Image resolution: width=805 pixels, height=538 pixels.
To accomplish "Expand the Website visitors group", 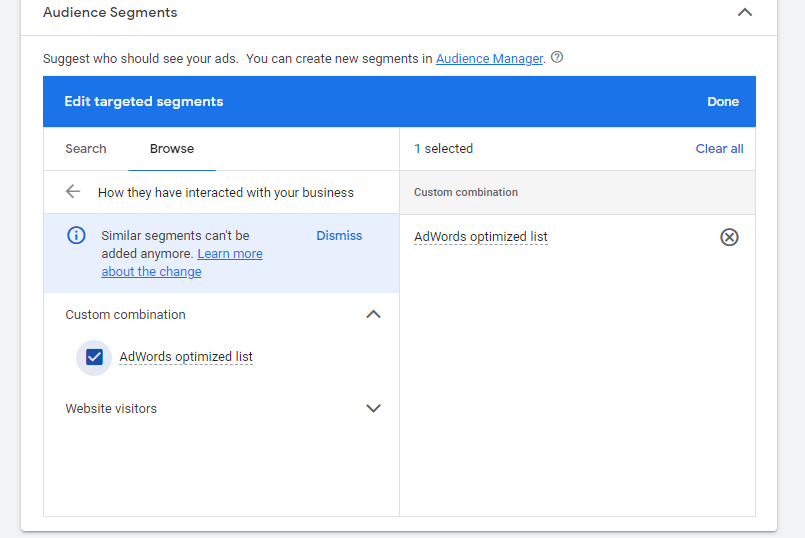I will coord(373,409).
